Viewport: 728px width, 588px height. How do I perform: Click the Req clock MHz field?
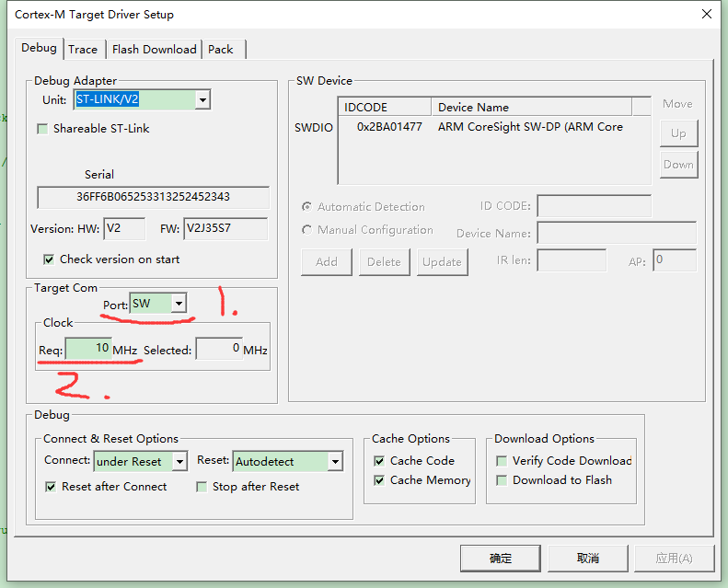coord(88,349)
